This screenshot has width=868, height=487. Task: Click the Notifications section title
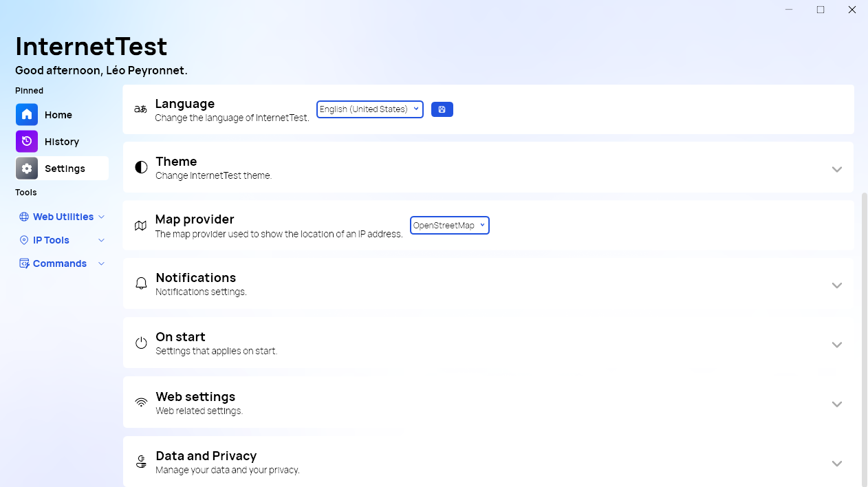(196, 278)
